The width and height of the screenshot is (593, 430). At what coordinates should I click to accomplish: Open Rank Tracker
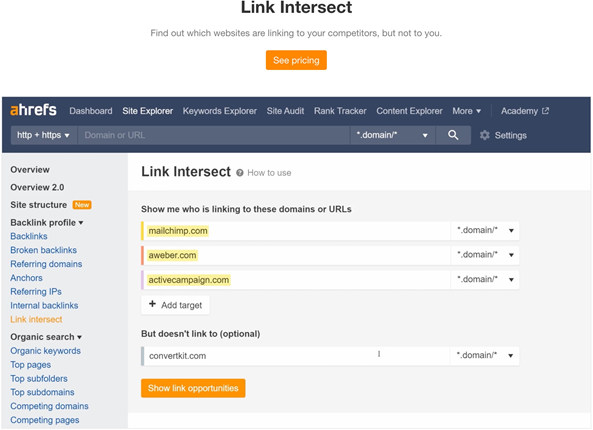pyautogui.click(x=340, y=111)
